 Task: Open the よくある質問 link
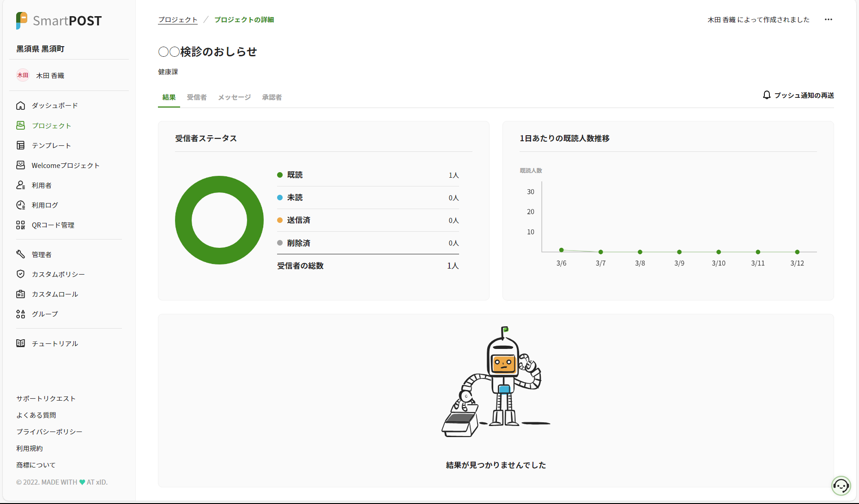click(36, 415)
